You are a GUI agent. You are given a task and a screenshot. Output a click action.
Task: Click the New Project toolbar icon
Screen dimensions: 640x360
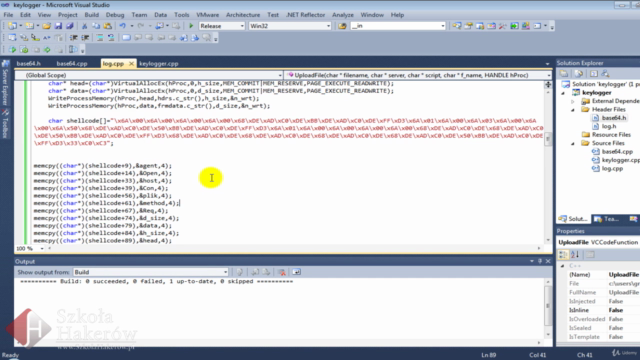click(12, 26)
